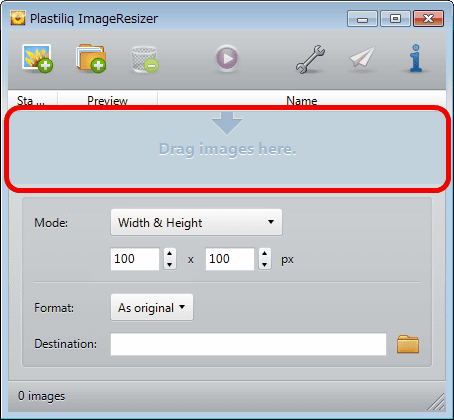
Task: Open the Mode dropdown showing Width & Height
Action: click(x=196, y=222)
